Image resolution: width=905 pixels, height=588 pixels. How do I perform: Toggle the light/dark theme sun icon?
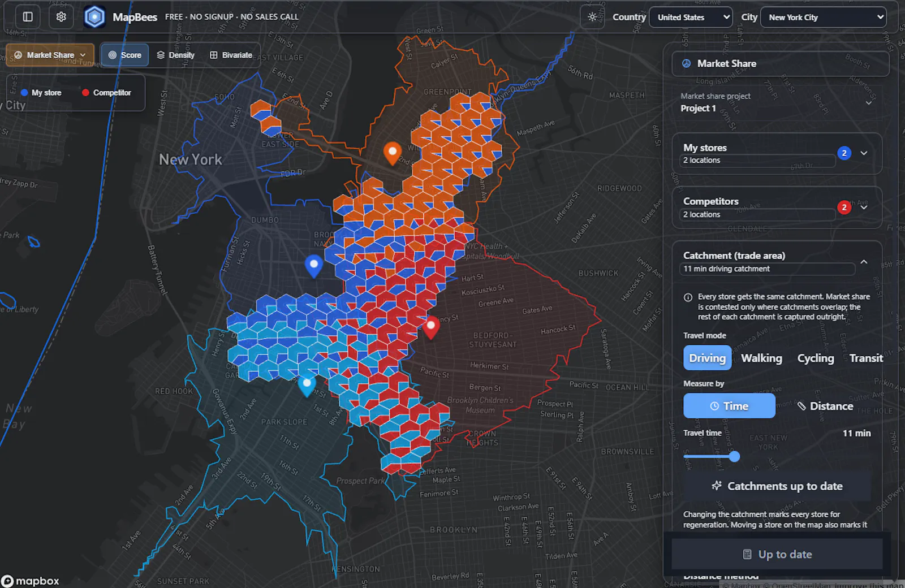pyautogui.click(x=592, y=17)
